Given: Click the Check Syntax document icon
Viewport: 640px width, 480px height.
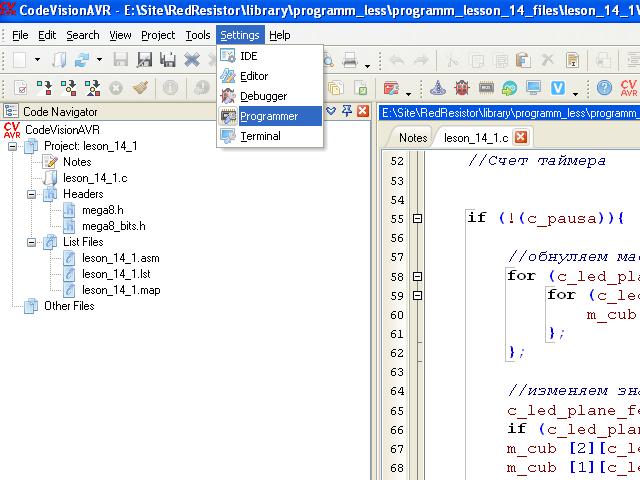Looking at the screenshot, I should point(20,88).
